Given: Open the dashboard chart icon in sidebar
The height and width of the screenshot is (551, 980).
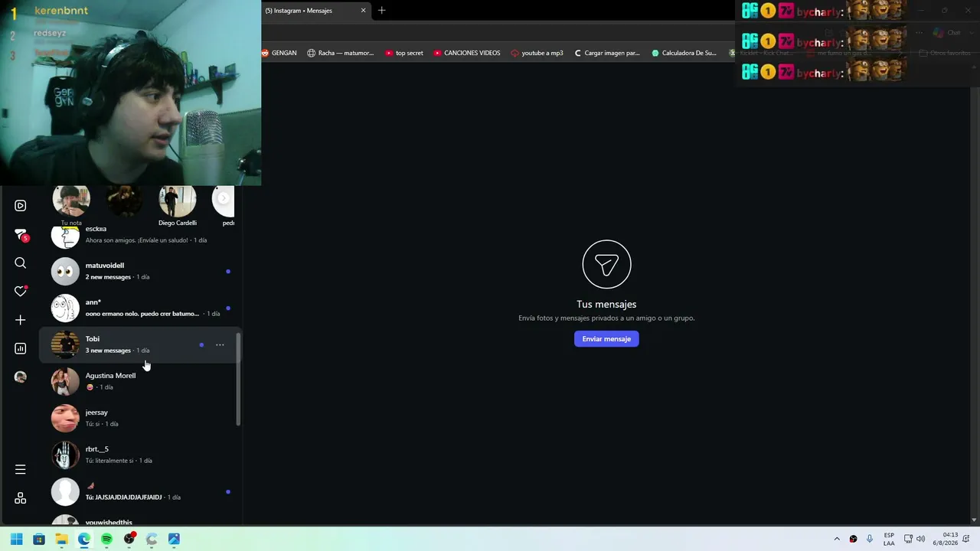Looking at the screenshot, I should coord(21,348).
